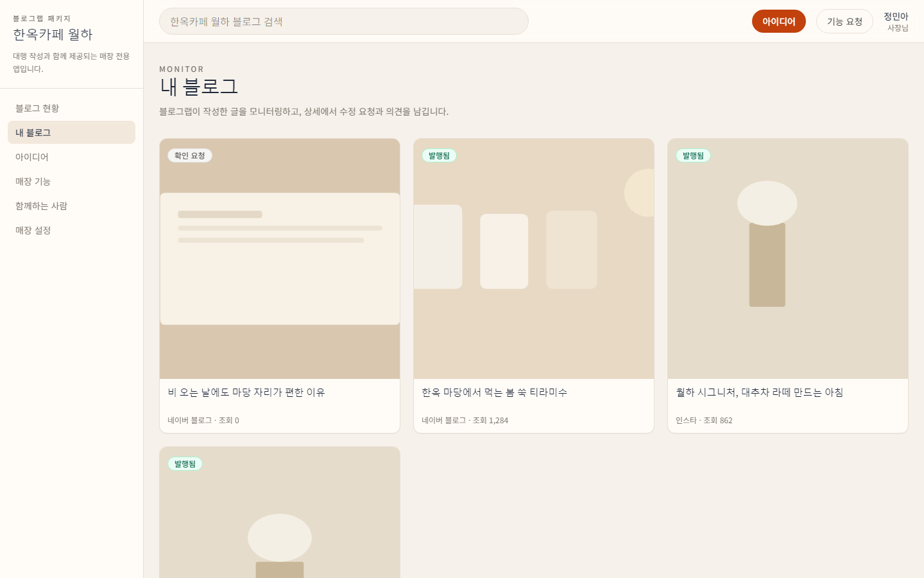Select 내 블로그 in the sidebar
This screenshot has height=578, width=924.
[71, 133]
